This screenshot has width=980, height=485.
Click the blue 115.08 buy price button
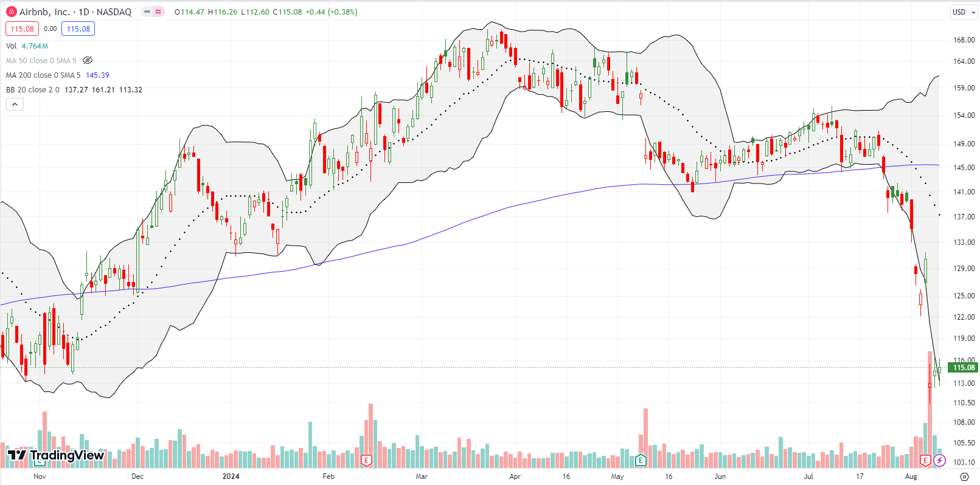[78, 29]
